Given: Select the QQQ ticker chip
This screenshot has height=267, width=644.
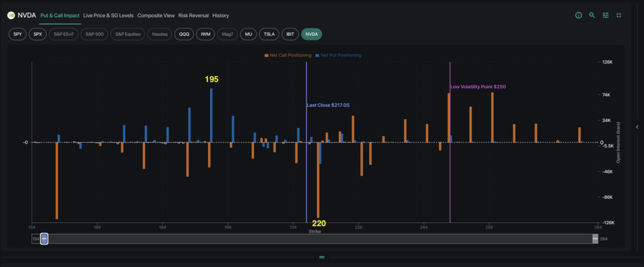Looking at the screenshot, I should coord(184,34).
